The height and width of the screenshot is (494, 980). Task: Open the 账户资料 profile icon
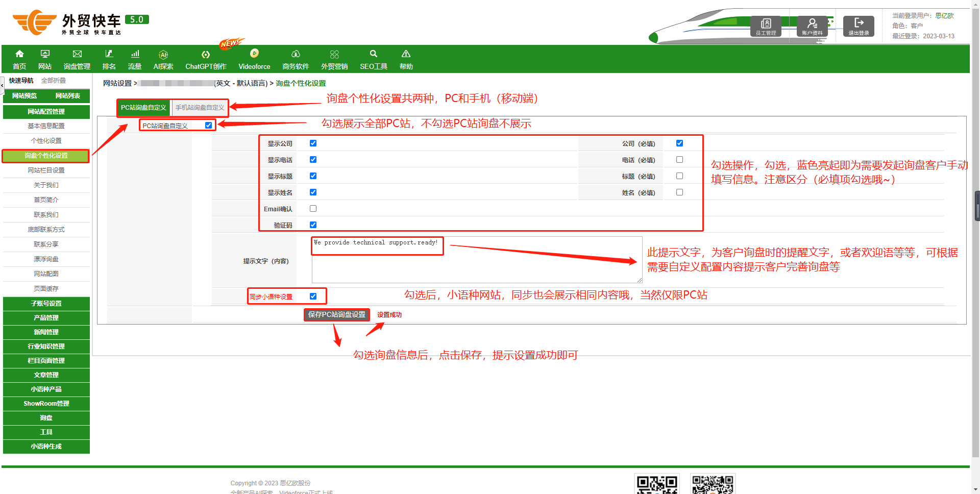[812, 23]
